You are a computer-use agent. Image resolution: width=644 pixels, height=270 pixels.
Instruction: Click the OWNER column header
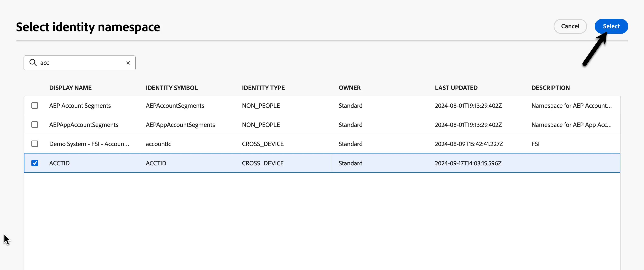pos(350,88)
